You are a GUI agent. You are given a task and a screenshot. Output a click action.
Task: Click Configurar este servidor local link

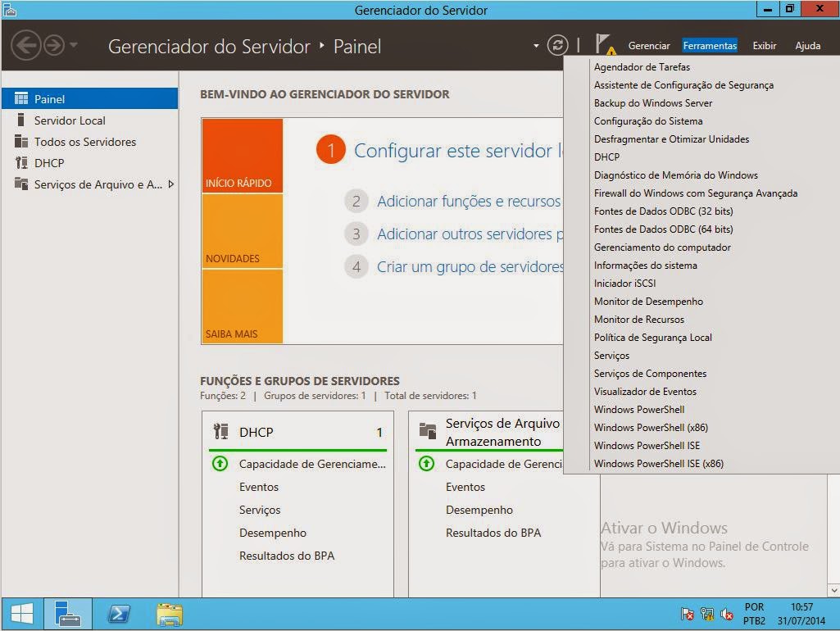[x=458, y=151]
